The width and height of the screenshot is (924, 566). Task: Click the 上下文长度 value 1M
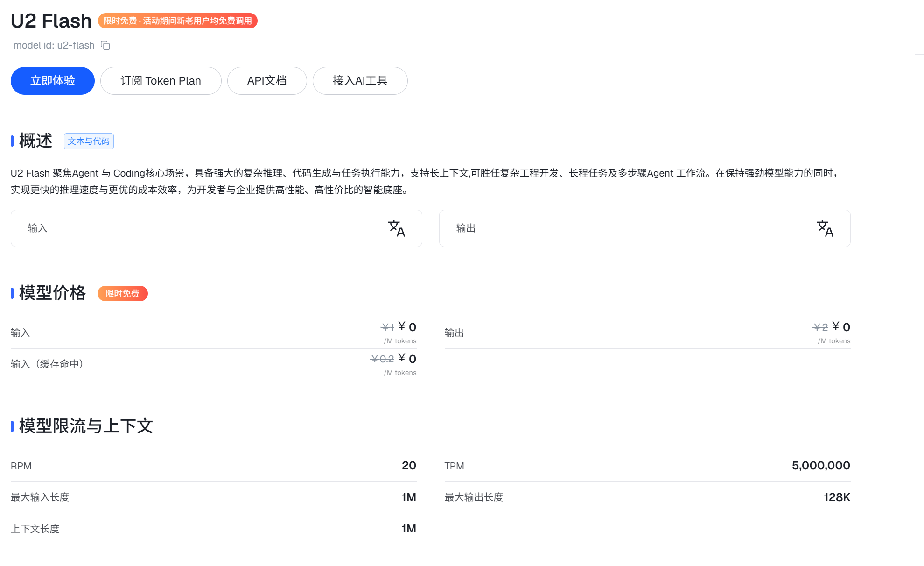409,529
